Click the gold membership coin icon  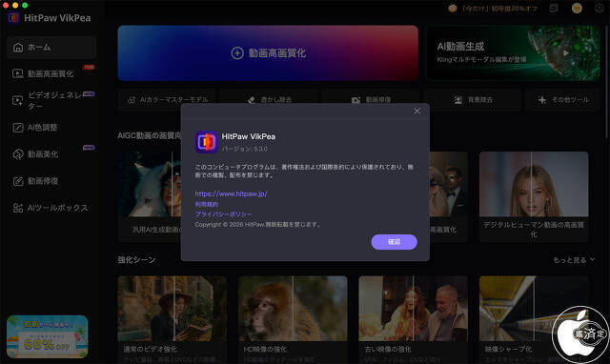[x=577, y=9]
